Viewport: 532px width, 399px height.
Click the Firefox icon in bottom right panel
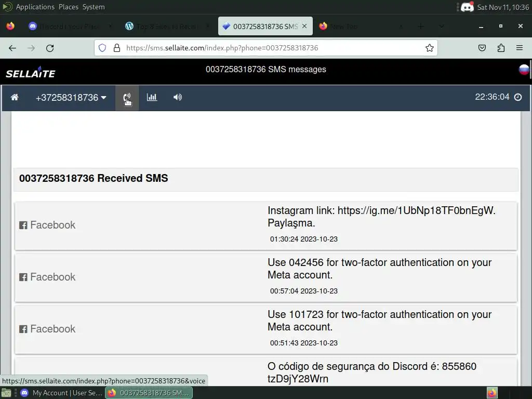pos(492,393)
